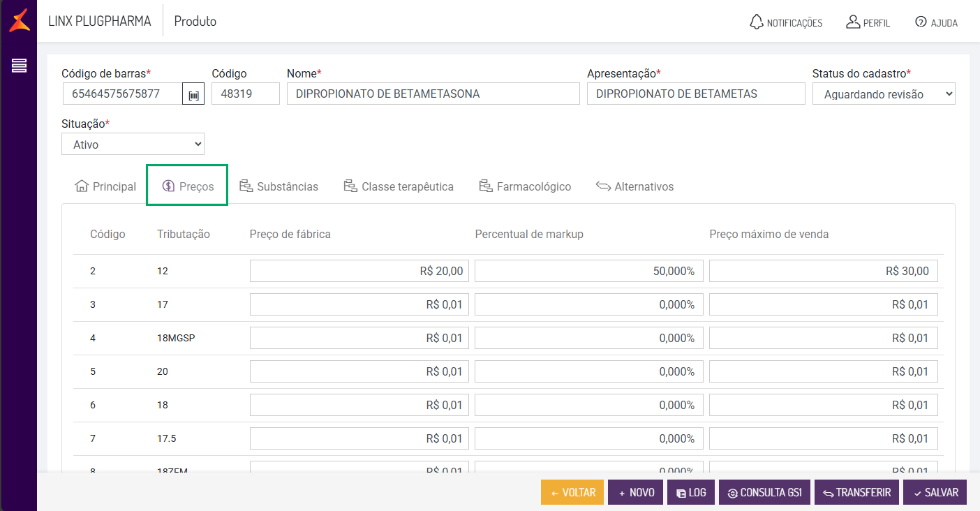Image resolution: width=980 pixels, height=511 pixels.
Task: Open the Alternativos tab
Action: tap(634, 186)
